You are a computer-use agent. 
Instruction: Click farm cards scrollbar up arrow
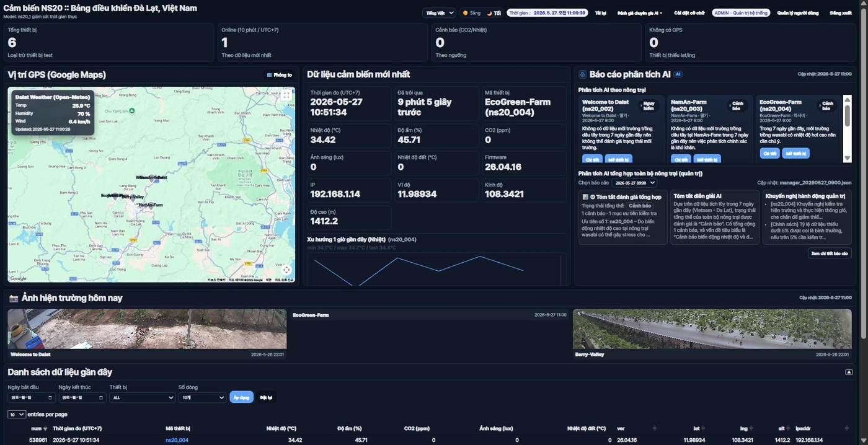(x=848, y=99)
